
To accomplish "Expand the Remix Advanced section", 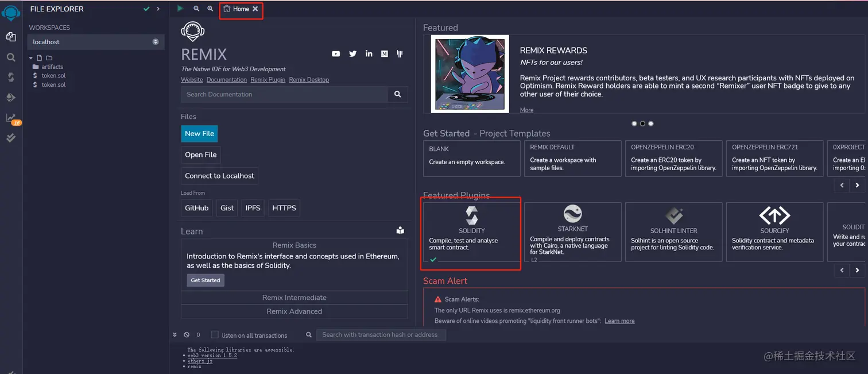I will [294, 311].
